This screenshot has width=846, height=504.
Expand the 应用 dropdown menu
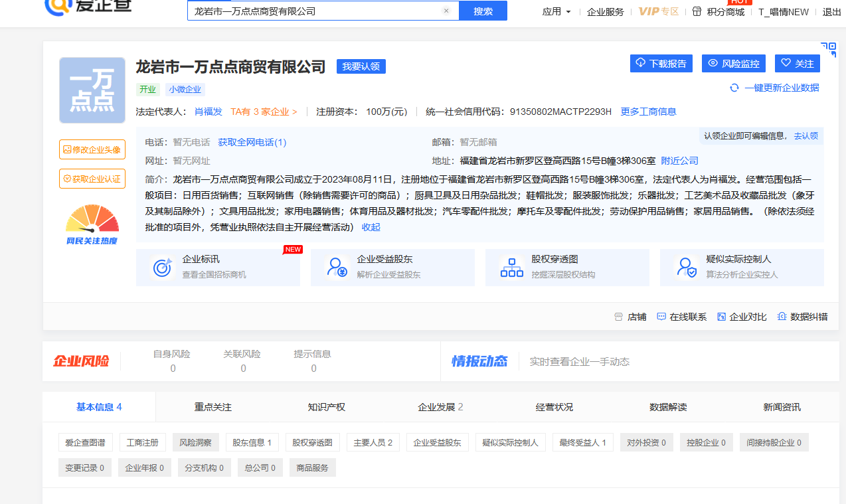pyautogui.click(x=556, y=11)
